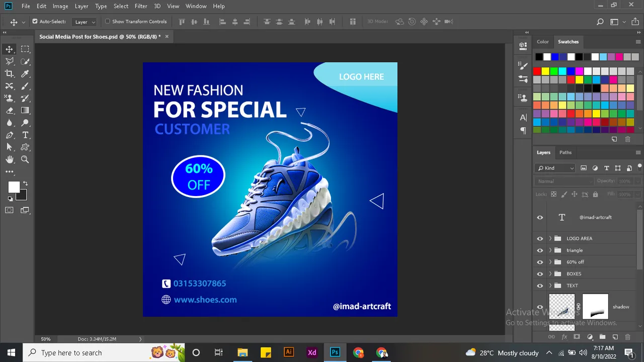This screenshot has height=362, width=644.
Task: Toggle Quick Mask mode
Action: 10,210
